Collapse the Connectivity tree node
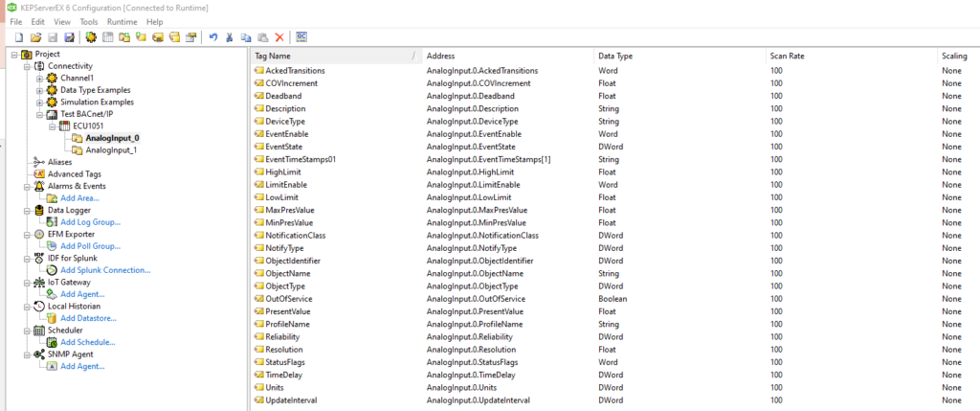The image size is (980, 411). (27, 66)
